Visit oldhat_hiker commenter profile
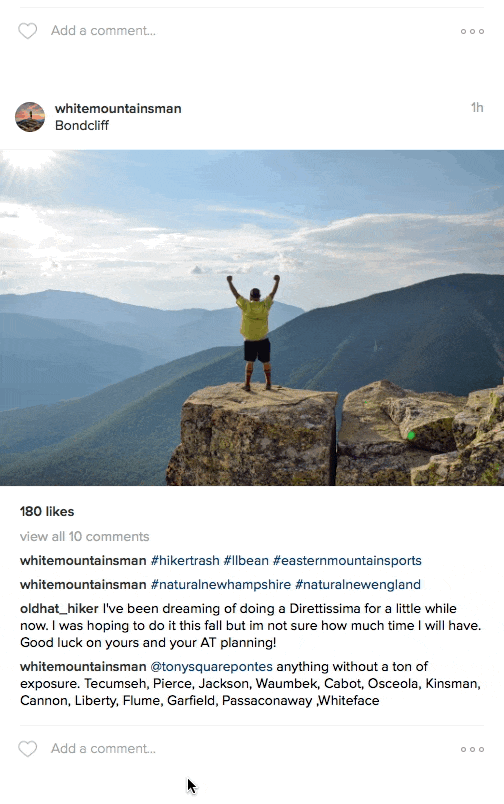The image size is (504, 804). click(x=59, y=609)
